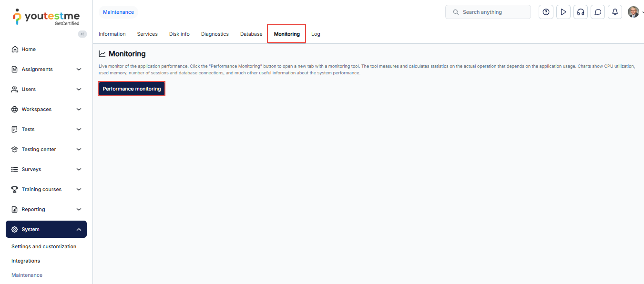Open Settings and customization link
The image size is (644, 284).
click(x=44, y=246)
